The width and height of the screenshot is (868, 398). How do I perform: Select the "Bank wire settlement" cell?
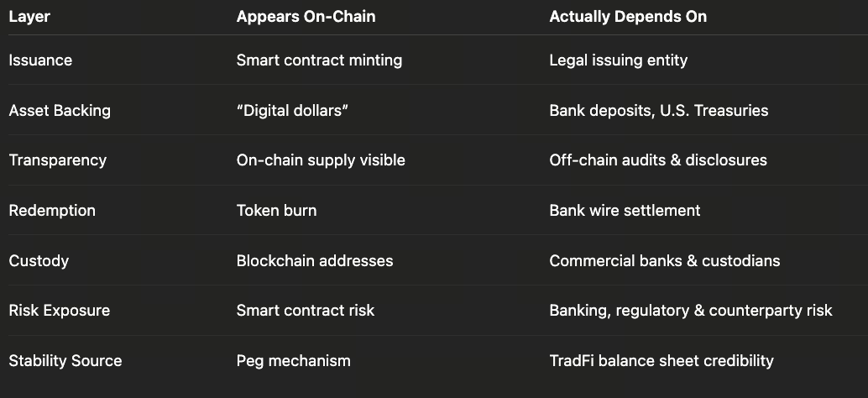point(625,211)
